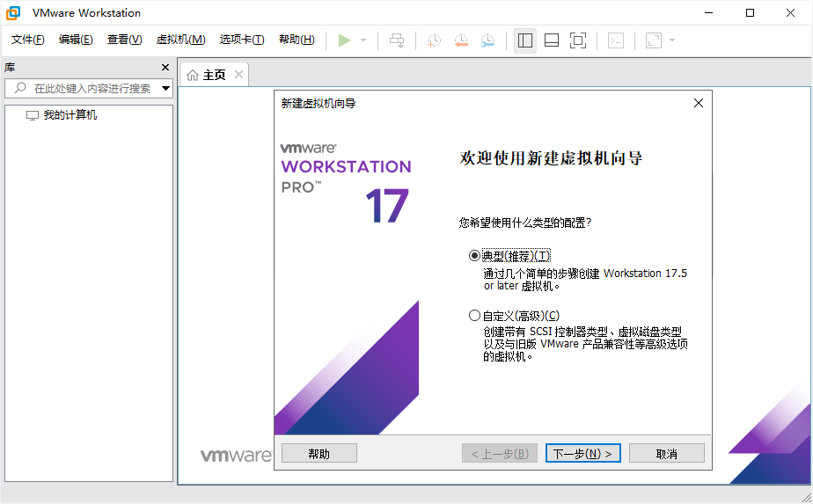
Task: Select the 典型(推荐) radio option
Action: click(x=475, y=256)
